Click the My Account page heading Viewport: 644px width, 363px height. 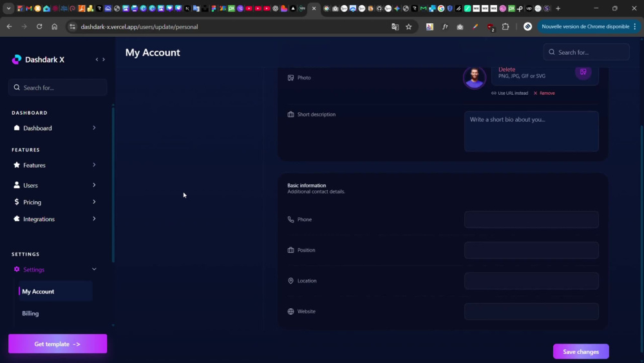click(x=153, y=53)
